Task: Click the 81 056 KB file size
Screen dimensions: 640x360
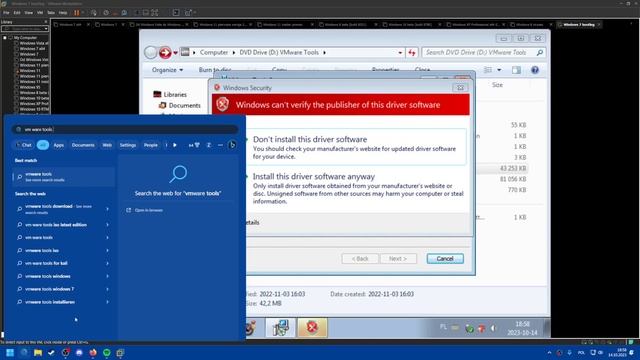Action: pos(513,179)
